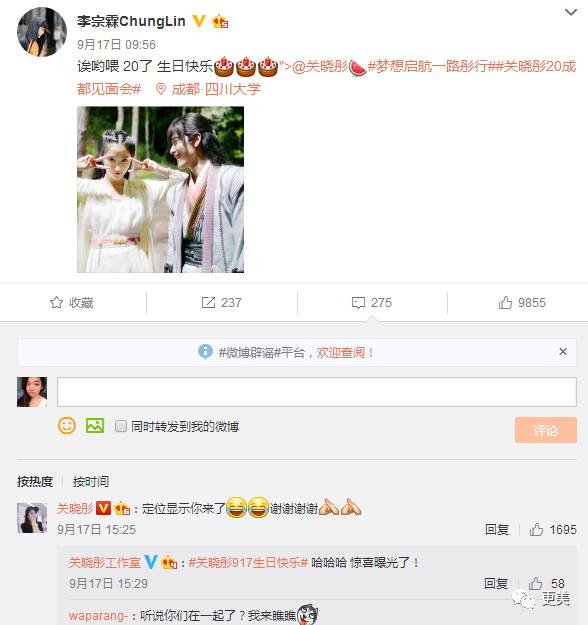Open the comments icon showing 275
The height and width of the screenshot is (625, 588).
click(x=358, y=303)
